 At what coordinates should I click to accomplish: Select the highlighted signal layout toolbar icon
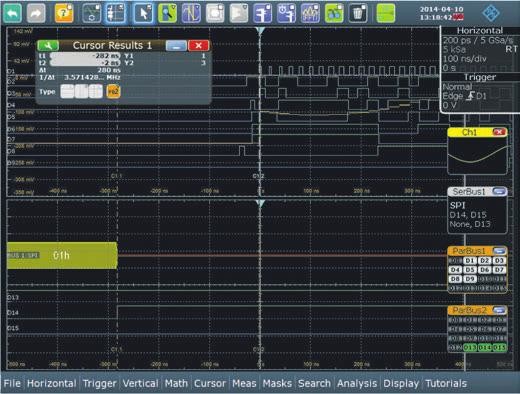(x=115, y=13)
